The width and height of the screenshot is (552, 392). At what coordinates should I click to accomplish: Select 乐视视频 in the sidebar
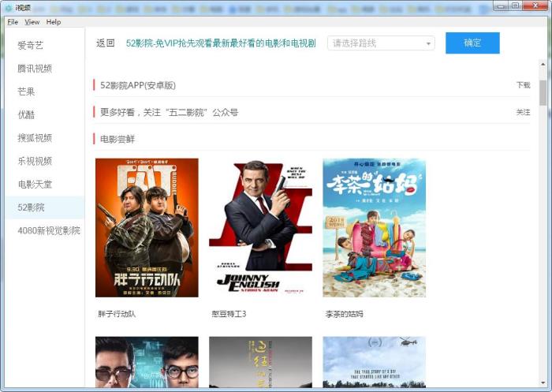(x=45, y=161)
